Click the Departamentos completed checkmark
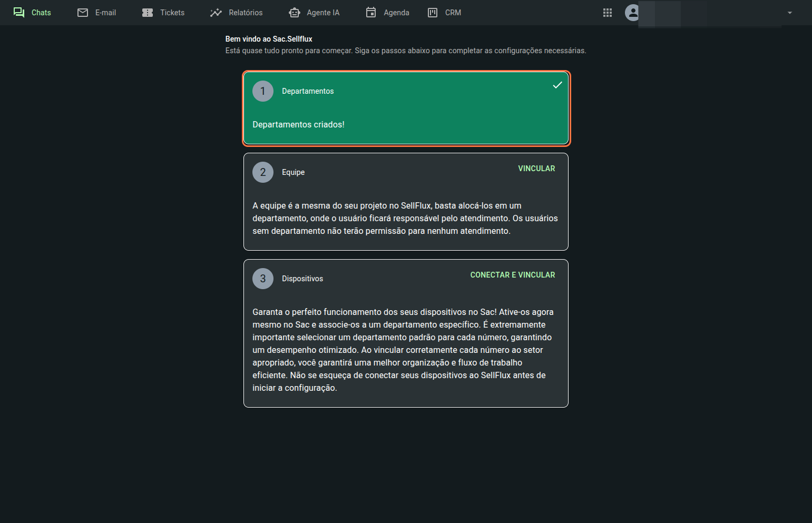Viewport: 812px width, 523px height. point(557,85)
